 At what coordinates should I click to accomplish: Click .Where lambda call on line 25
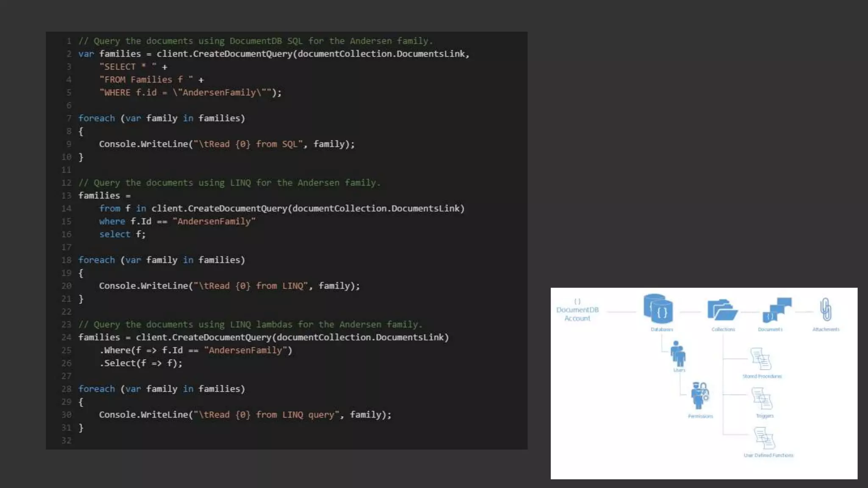(x=115, y=350)
